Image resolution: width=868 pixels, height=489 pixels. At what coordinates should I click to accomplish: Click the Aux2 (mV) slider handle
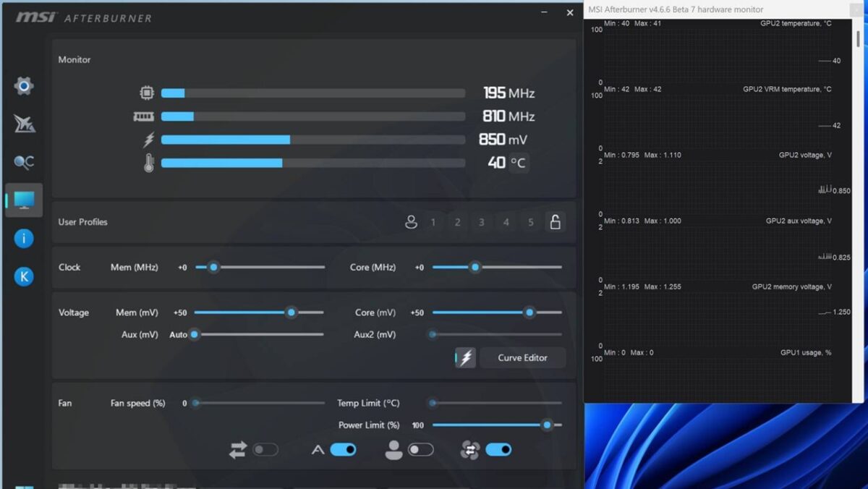(x=433, y=334)
